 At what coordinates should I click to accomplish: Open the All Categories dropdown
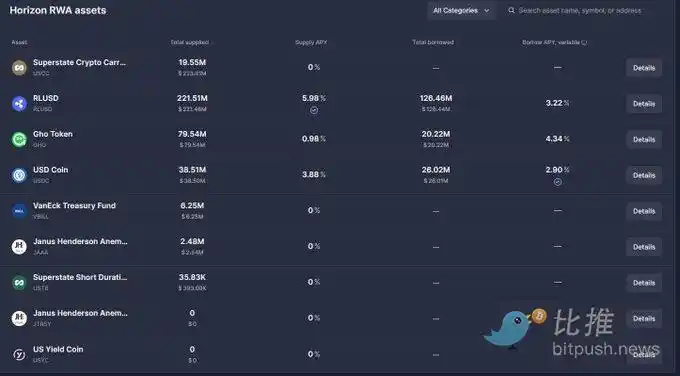461,10
